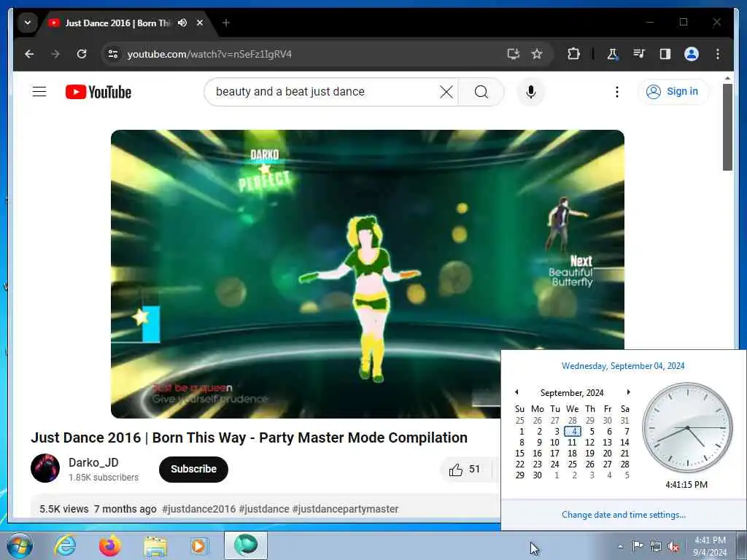Clear the search box with the X icon
Image resolution: width=747 pixels, height=560 pixels.
446,91
